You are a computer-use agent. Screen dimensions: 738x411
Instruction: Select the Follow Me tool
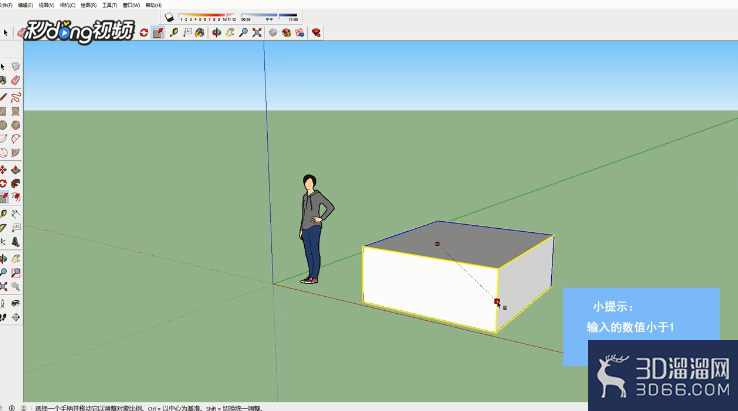[16, 184]
